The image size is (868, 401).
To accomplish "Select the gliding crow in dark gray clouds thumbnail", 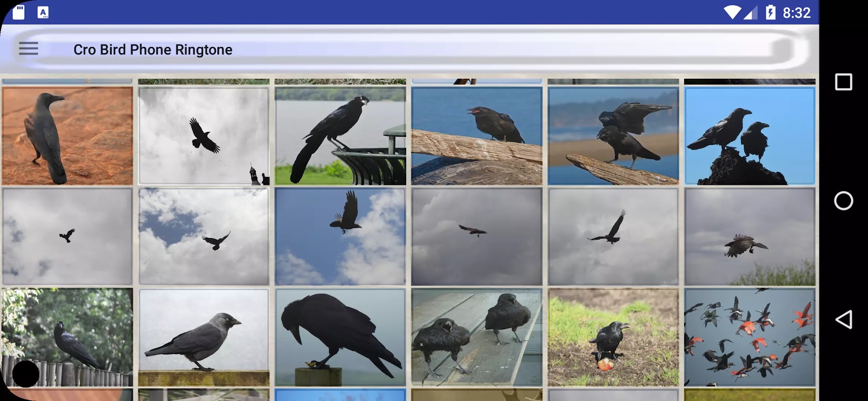I will pyautogui.click(x=477, y=237).
